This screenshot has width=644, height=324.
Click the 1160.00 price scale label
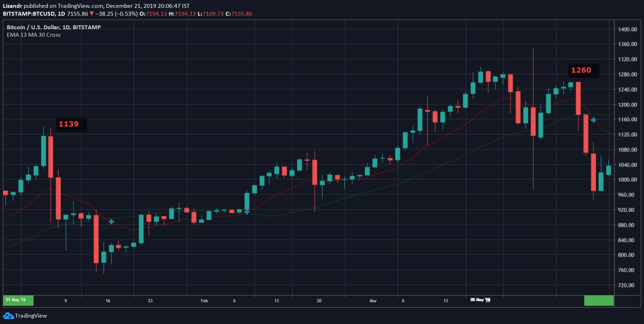point(628,119)
